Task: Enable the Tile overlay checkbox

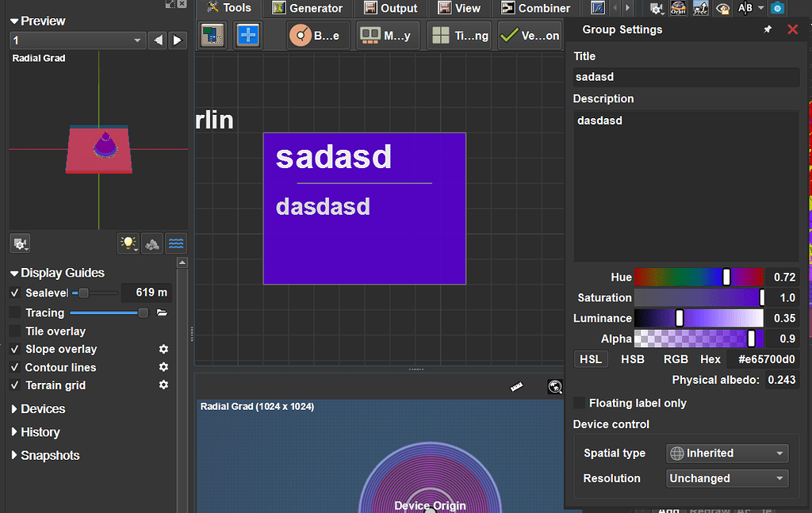Action: pyautogui.click(x=15, y=331)
